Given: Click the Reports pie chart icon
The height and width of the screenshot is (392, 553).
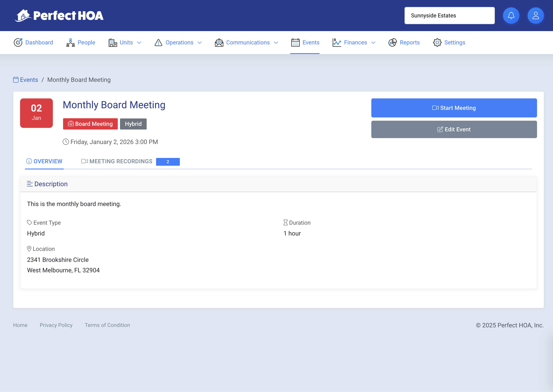Looking at the screenshot, I should (392, 43).
